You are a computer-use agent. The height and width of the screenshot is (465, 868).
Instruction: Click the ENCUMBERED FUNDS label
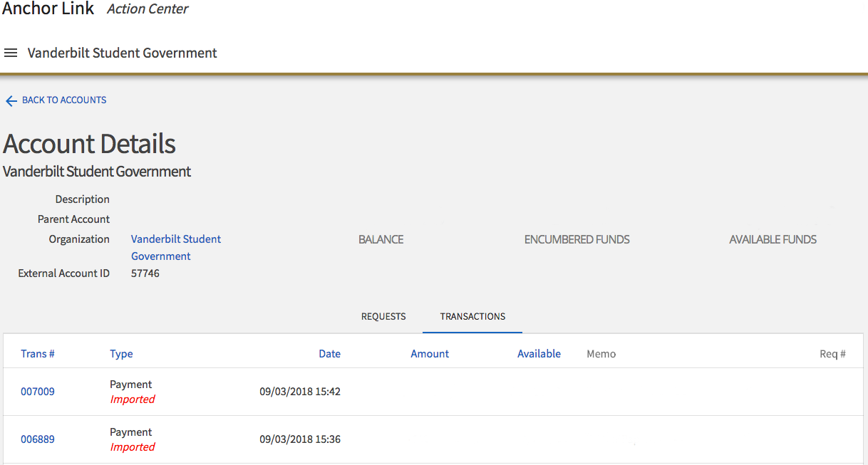click(x=577, y=240)
